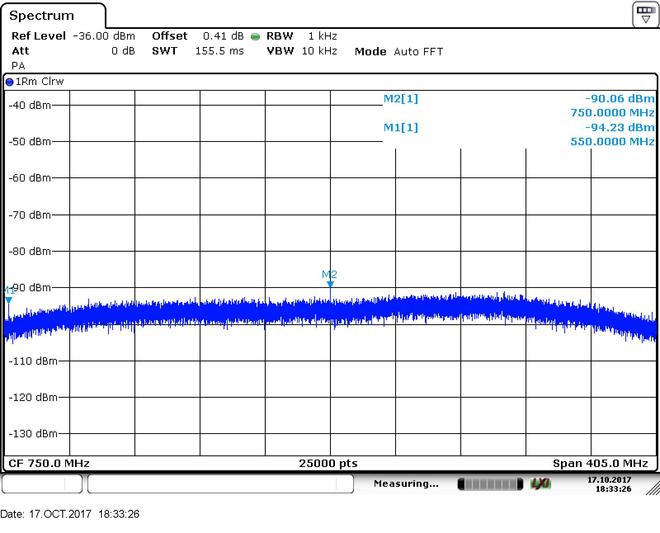Click the PA label
Image resolution: width=660 pixels, height=533 pixels.
pyautogui.click(x=18, y=66)
